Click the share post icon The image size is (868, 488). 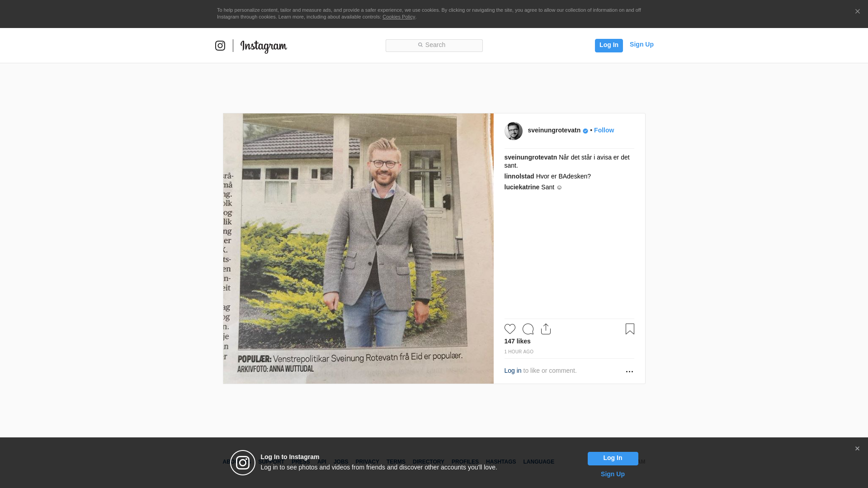pyautogui.click(x=546, y=329)
